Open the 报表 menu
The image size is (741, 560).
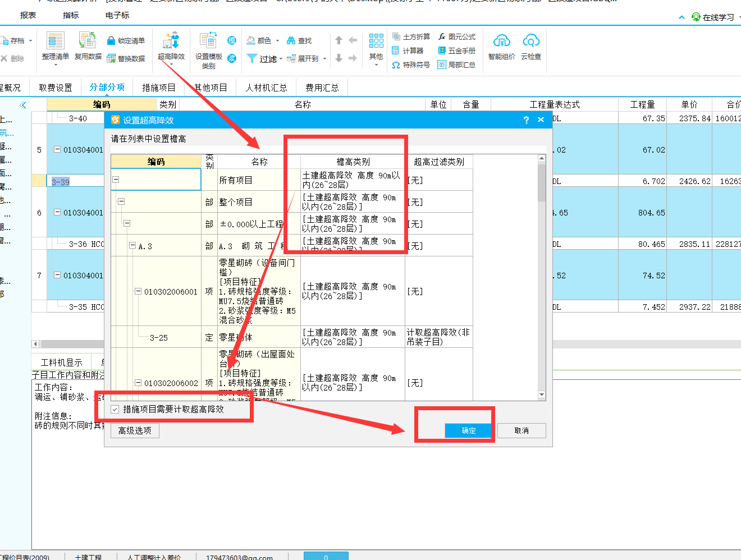tap(28, 15)
